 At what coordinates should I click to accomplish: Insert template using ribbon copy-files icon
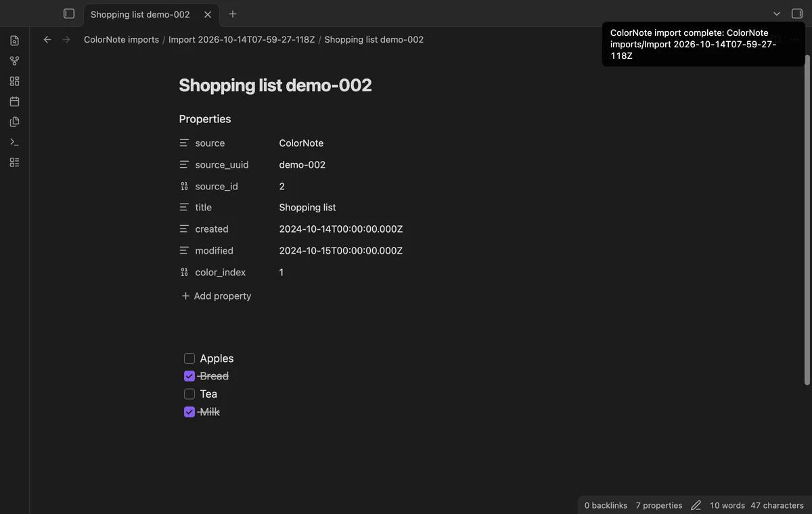[14, 122]
